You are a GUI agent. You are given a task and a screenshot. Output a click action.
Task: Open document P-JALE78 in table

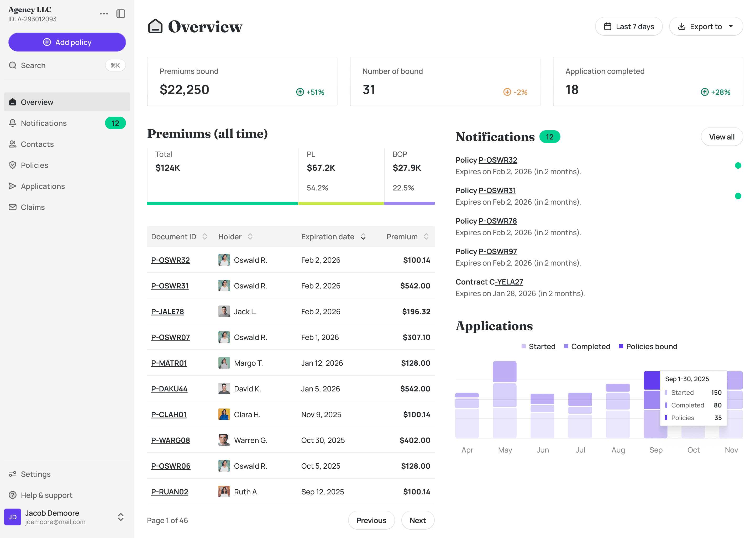(x=167, y=311)
